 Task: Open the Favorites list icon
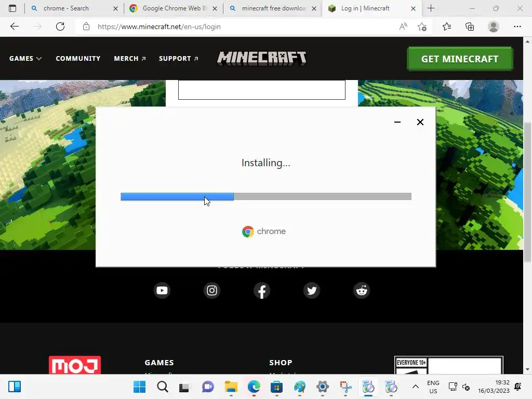click(446, 26)
